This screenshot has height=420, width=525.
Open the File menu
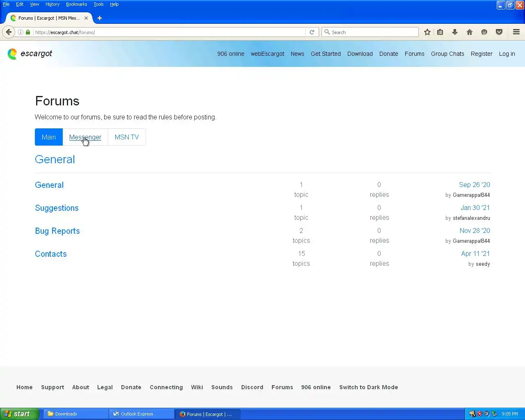[x=6, y=4]
